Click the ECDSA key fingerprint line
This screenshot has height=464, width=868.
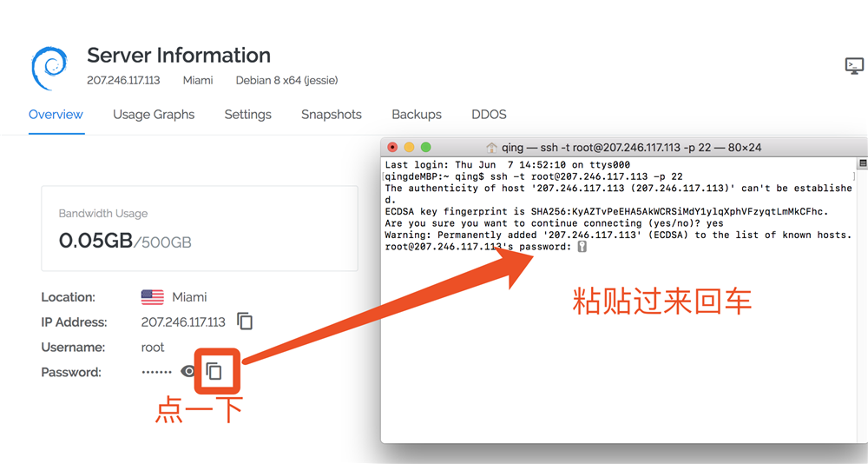[x=607, y=211]
